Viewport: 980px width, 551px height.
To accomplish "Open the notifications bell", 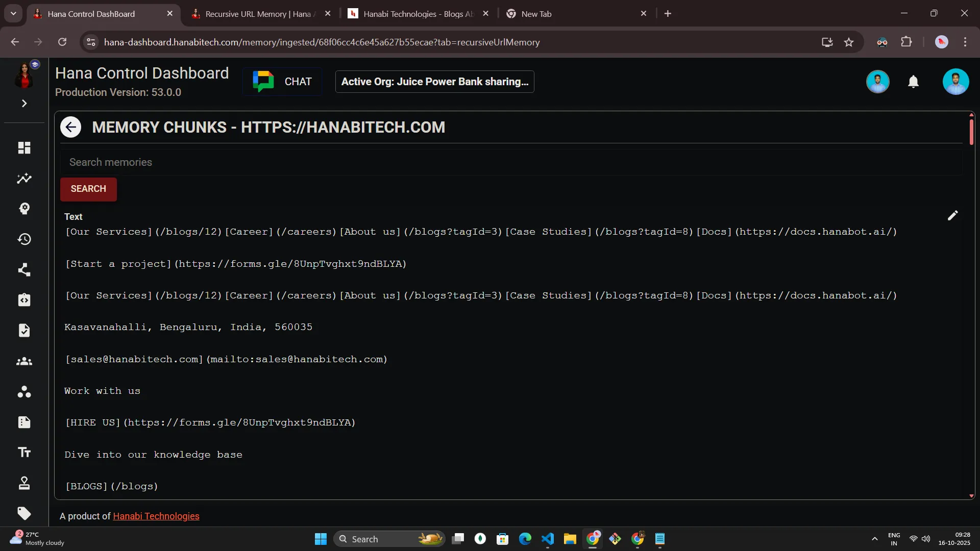I will pos(913,82).
